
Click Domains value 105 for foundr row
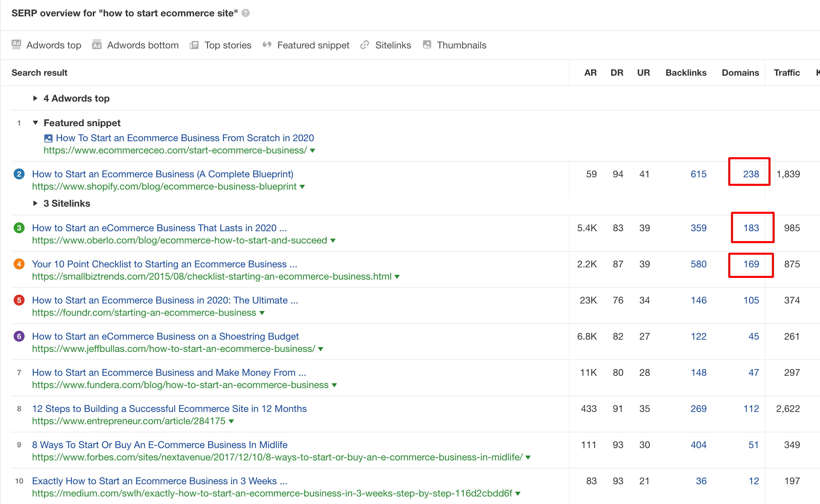pos(751,300)
